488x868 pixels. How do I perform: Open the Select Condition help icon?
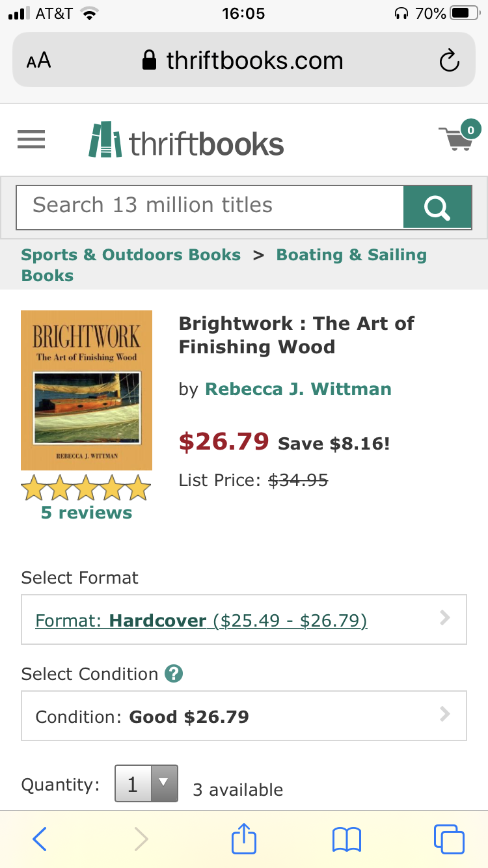point(174,673)
